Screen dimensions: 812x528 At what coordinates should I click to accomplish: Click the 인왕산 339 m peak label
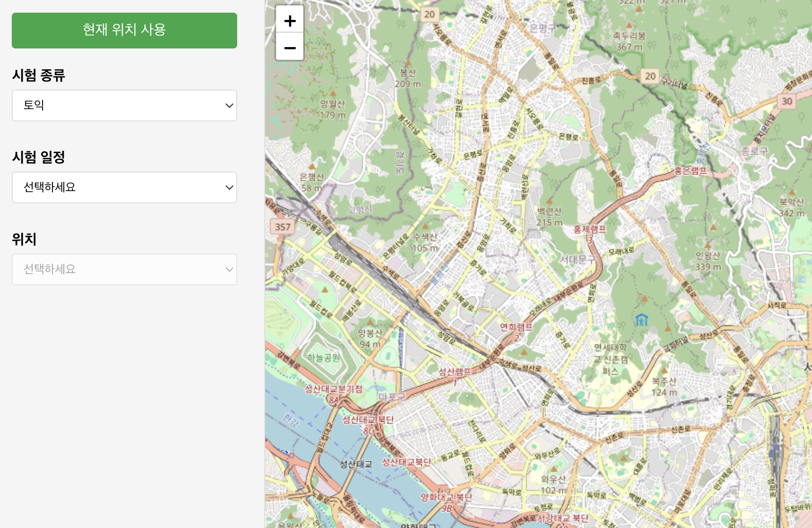[x=708, y=261]
